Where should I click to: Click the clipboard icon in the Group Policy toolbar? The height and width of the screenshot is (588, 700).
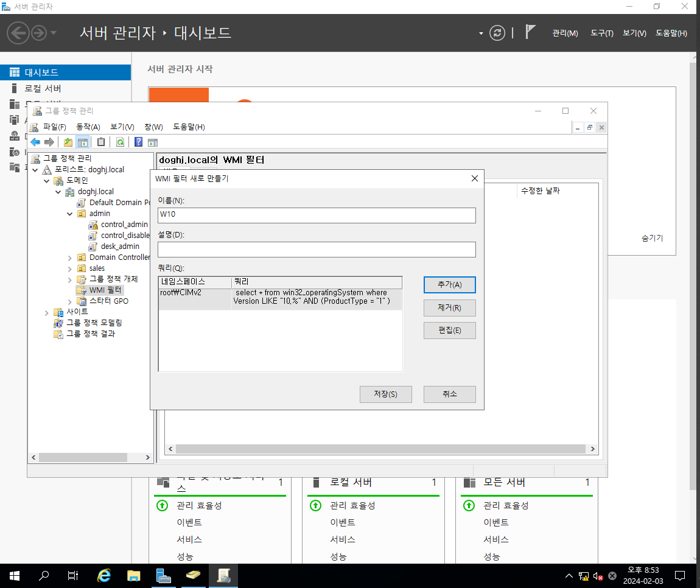(x=101, y=142)
